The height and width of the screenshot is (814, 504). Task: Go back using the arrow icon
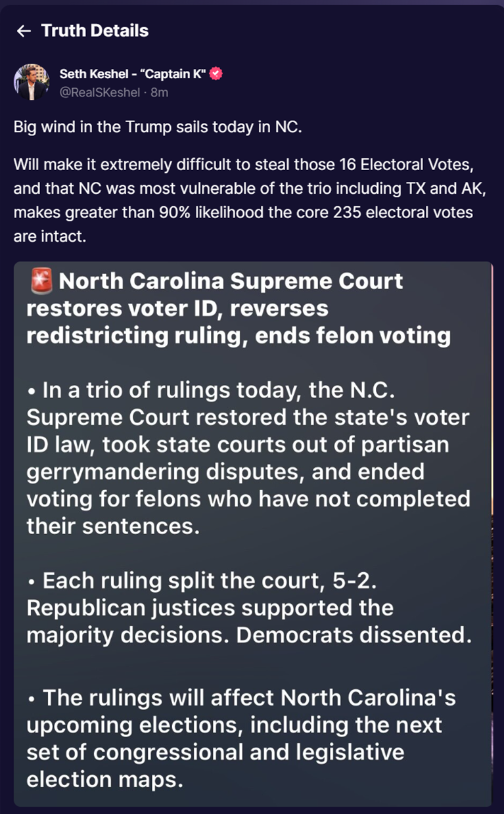(x=24, y=31)
